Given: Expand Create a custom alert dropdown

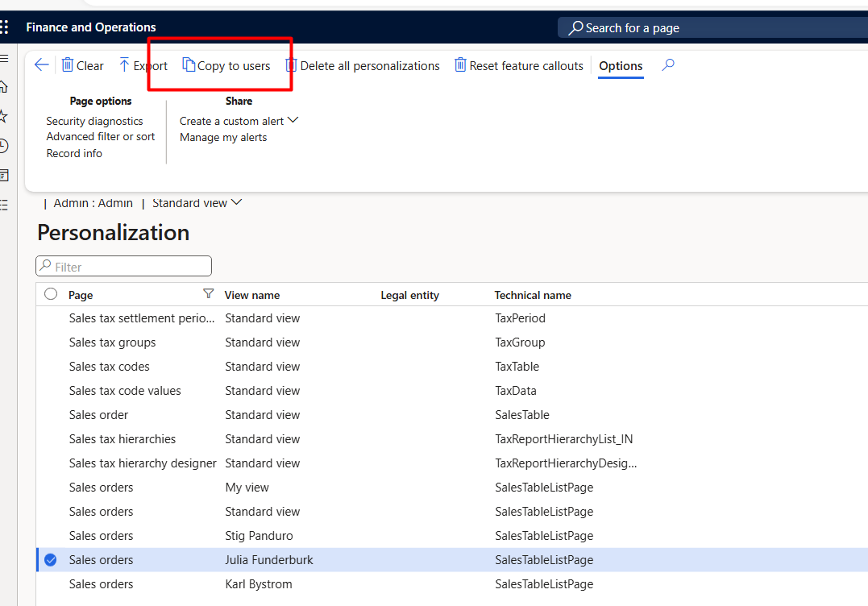Looking at the screenshot, I should 293,120.
